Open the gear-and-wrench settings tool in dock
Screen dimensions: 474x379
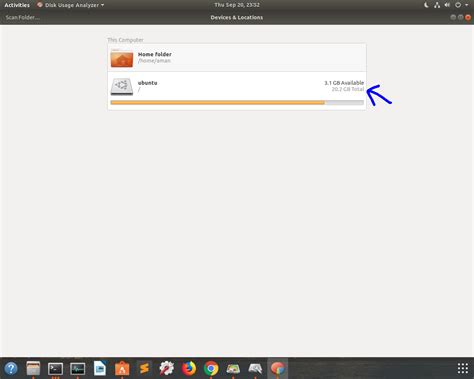166,368
